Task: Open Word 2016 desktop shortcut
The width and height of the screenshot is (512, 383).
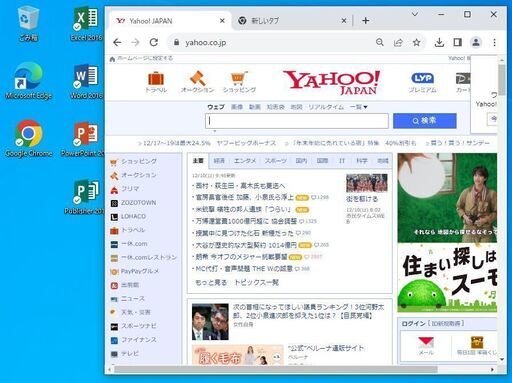Action: pos(86,81)
